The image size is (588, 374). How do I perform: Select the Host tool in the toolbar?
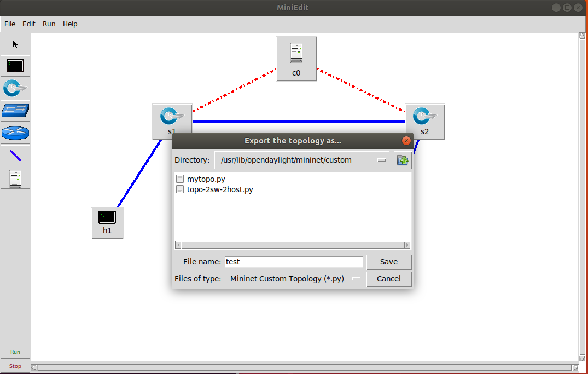[15, 66]
